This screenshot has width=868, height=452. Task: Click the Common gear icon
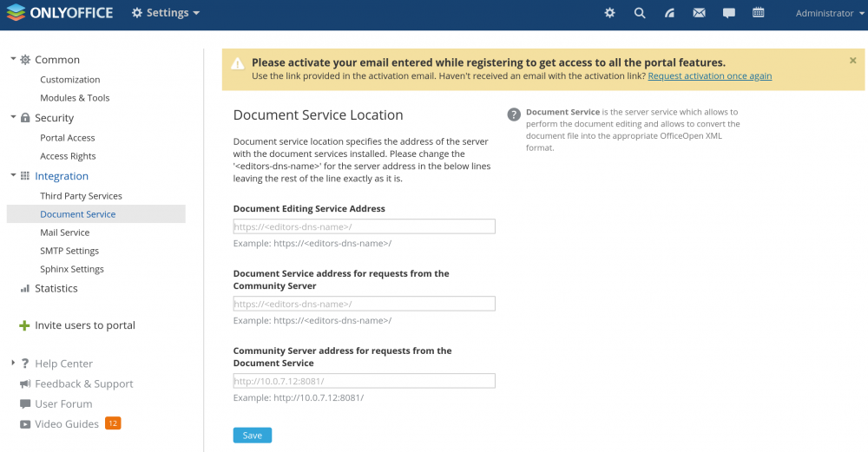[x=25, y=60]
